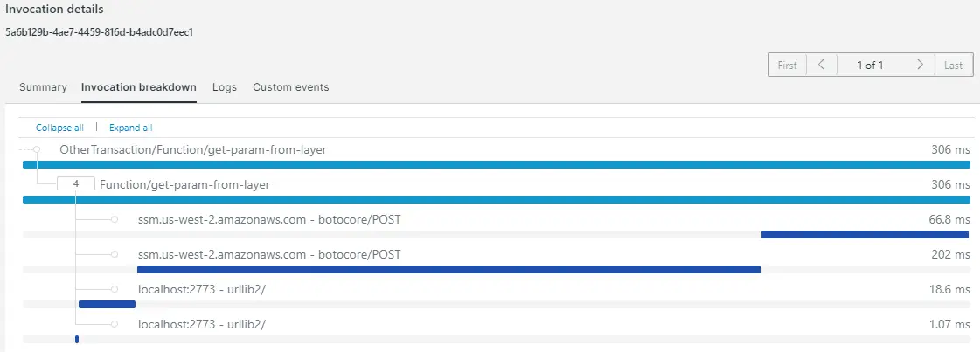Click the previous page chevron arrow
The height and width of the screenshot is (352, 980).
[822, 65]
